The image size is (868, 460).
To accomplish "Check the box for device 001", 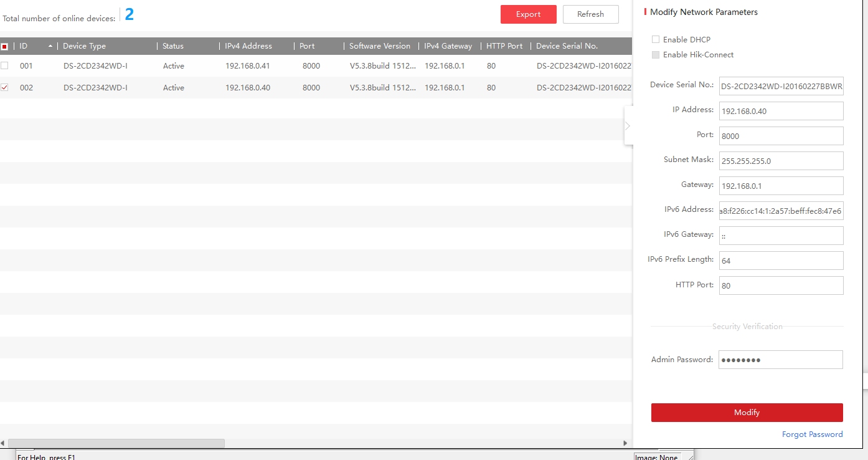I will click(4, 65).
